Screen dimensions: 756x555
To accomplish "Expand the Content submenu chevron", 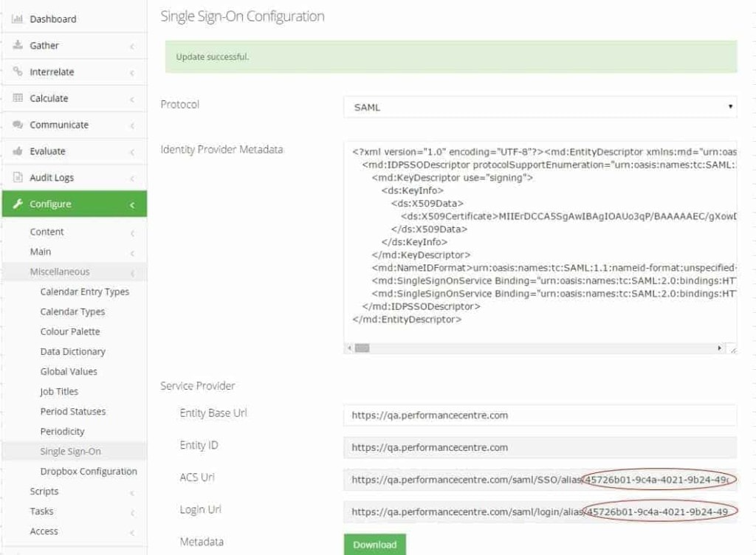I will point(132,233).
